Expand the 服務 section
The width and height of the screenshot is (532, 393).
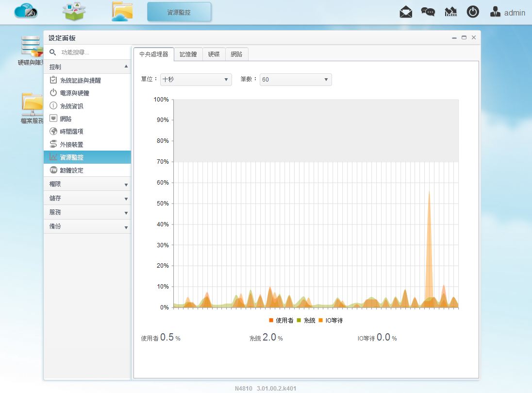(87, 212)
